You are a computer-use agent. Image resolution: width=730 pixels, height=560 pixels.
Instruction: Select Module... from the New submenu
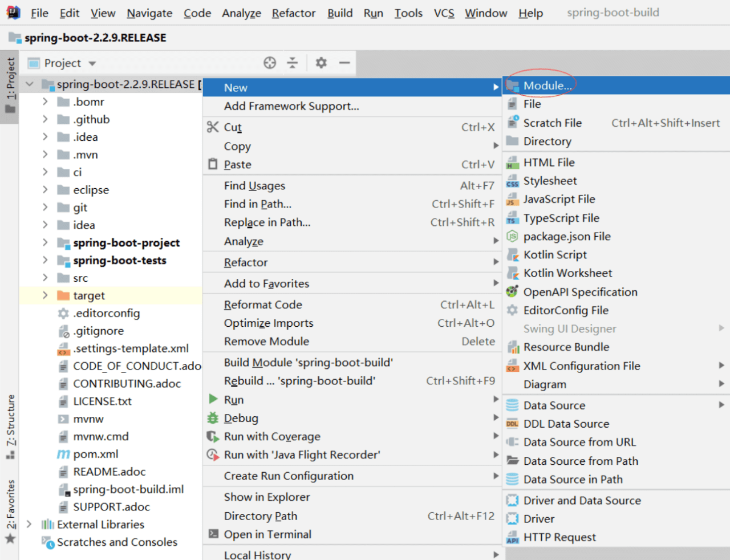coord(547,86)
